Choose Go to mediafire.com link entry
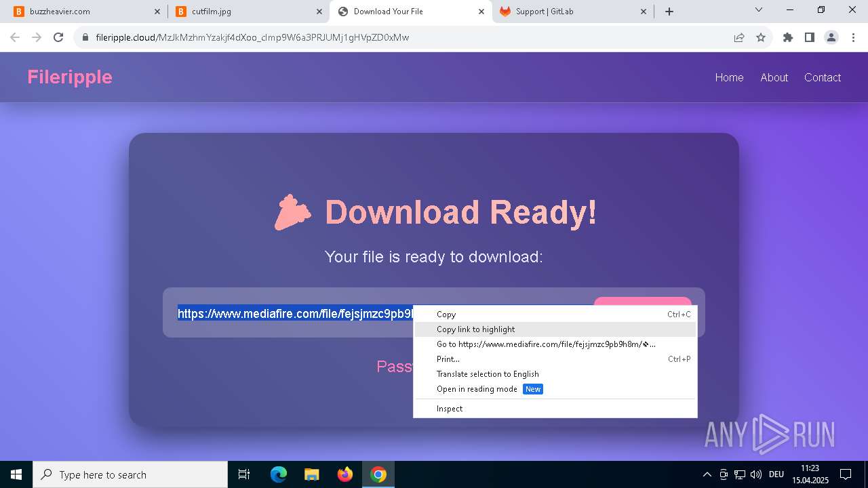This screenshot has width=868, height=488. pyautogui.click(x=555, y=344)
